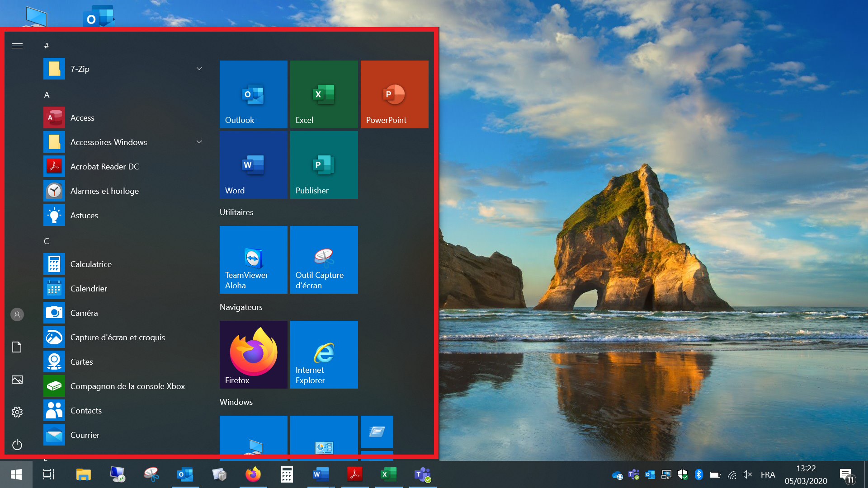This screenshot has height=488, width=868.
Task: Open Capture d'écran et croquis
Action: [124, 337]
